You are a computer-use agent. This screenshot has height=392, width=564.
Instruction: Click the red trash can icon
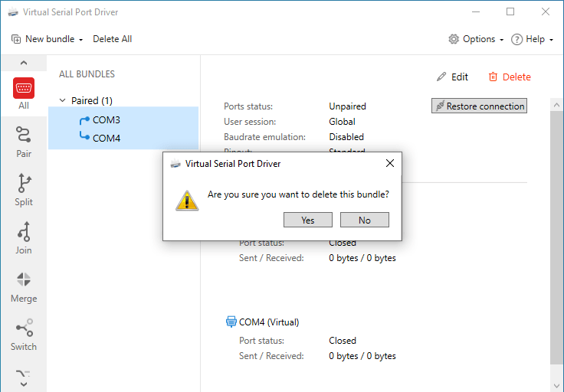[x=493, y=77]
